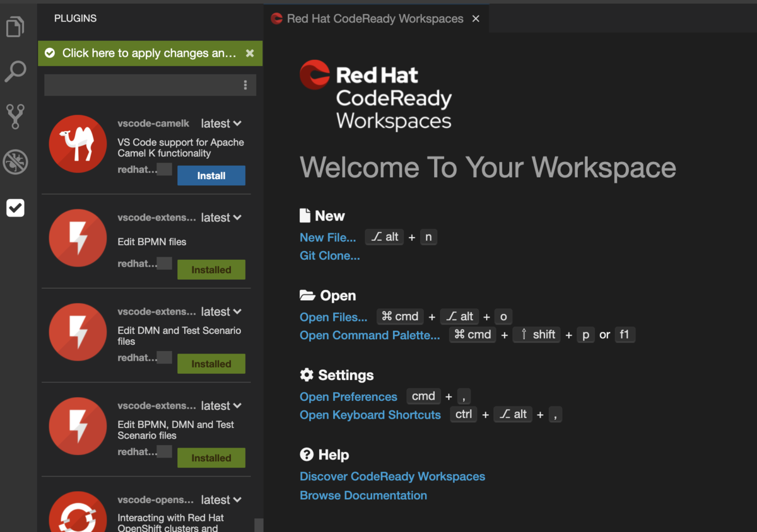Viewport: 757px width, 532px height.
Task: Click the plugins list scrollbar
Action: (x=259, y=525)
